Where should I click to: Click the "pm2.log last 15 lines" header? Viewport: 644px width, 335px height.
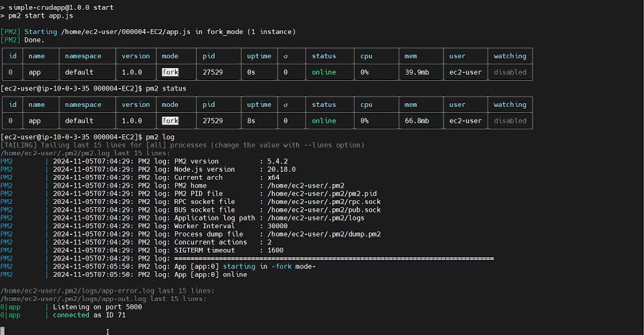coord(85,153)
